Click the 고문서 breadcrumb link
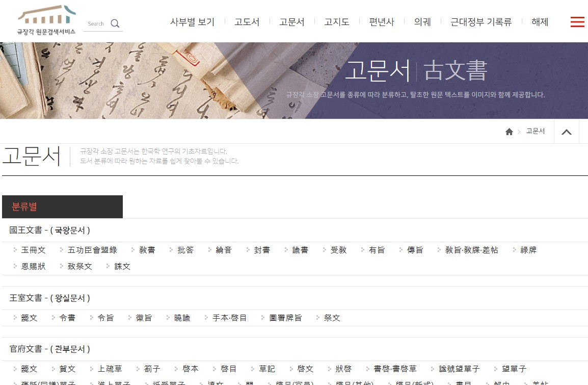The height and width of the screenshot is (385, 588). coord(535,131)
